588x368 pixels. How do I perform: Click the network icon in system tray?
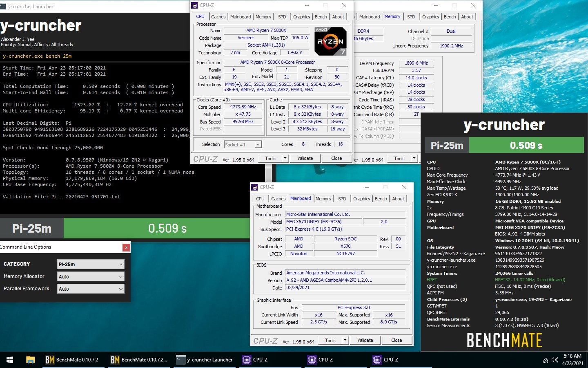[546, 360]
